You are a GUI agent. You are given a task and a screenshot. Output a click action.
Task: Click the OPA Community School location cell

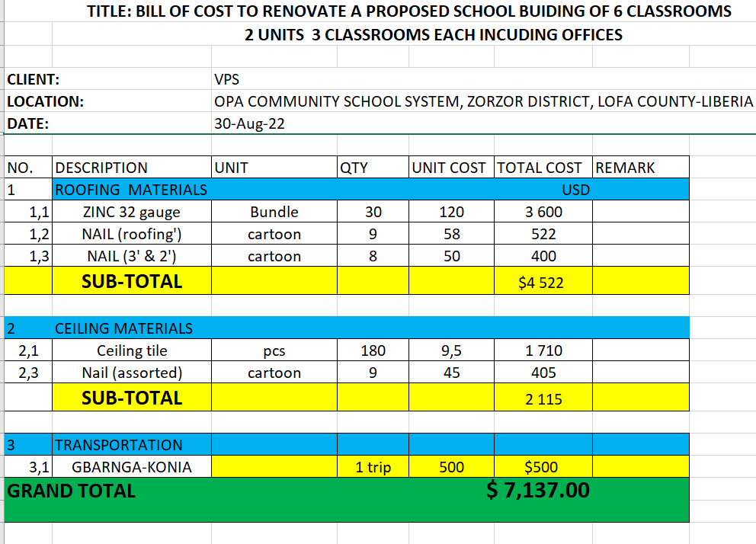[483, 101]
